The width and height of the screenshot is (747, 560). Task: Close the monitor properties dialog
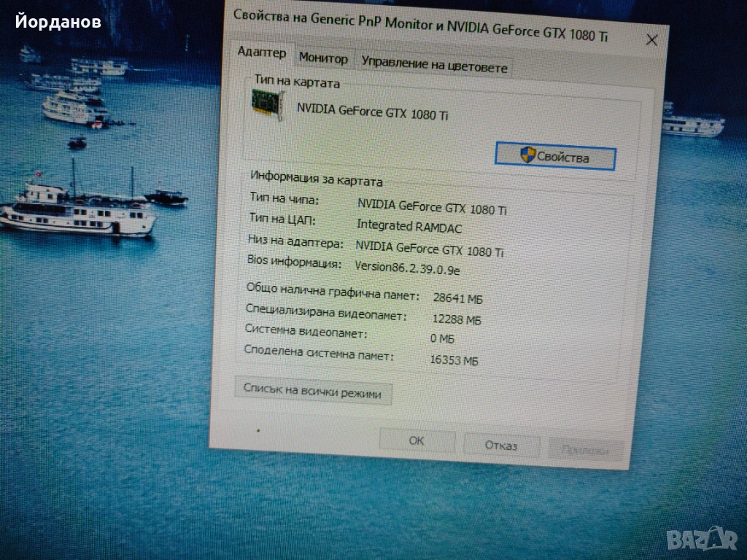coord(651,40)
